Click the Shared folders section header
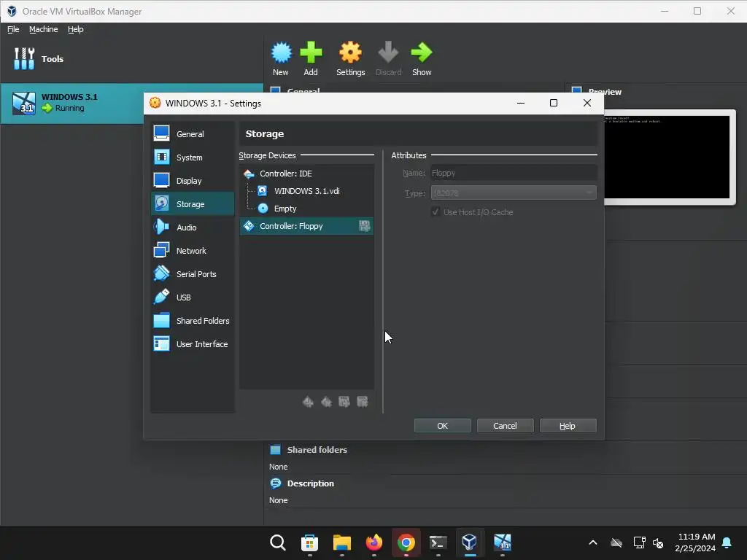Viewport: 747px width, 560px height. [317, 449]
